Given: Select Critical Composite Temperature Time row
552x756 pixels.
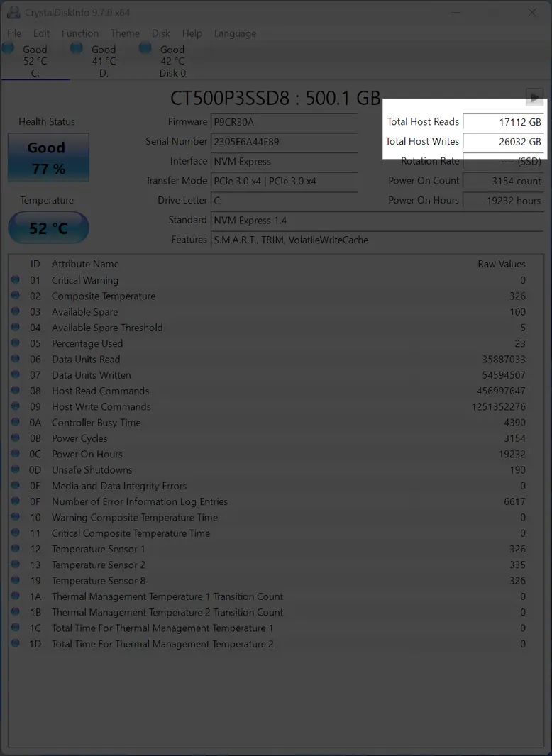Looking at the screenshot, I should pyautogui.click(x=275, y=533).
